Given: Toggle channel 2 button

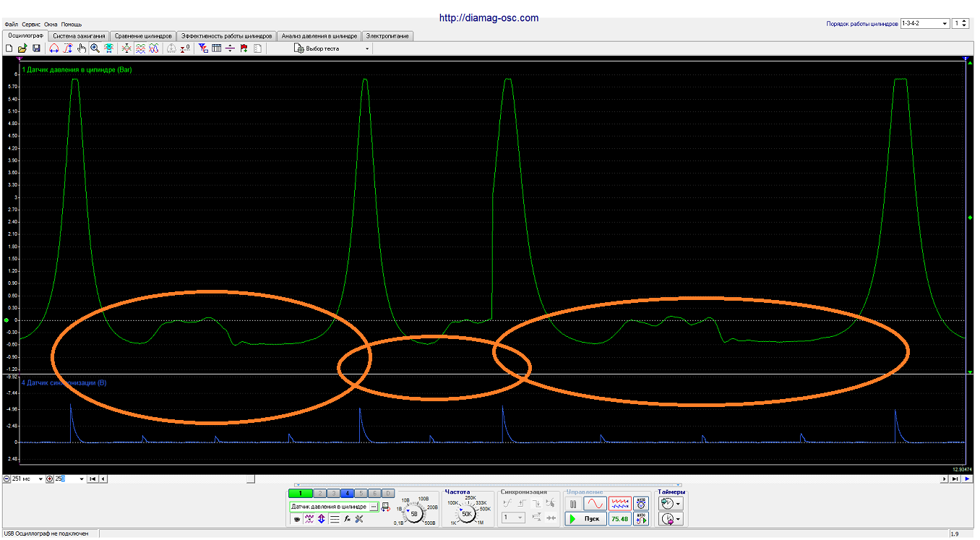Looking at the screenshot, I should [320, 494].
